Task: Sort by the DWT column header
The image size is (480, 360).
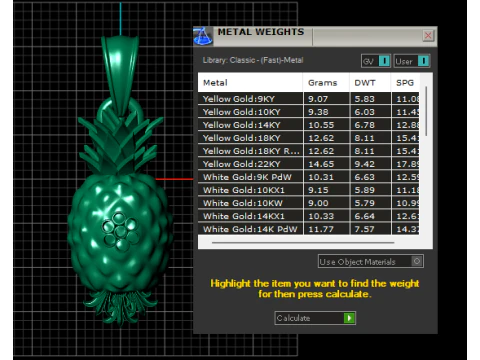Action: (370, 82)
